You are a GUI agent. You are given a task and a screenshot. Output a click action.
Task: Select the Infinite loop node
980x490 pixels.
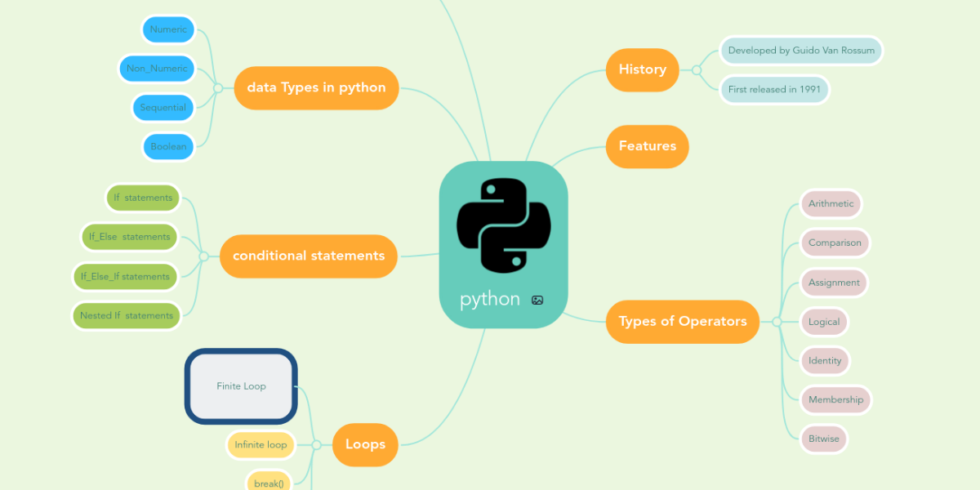pos(261,445)
